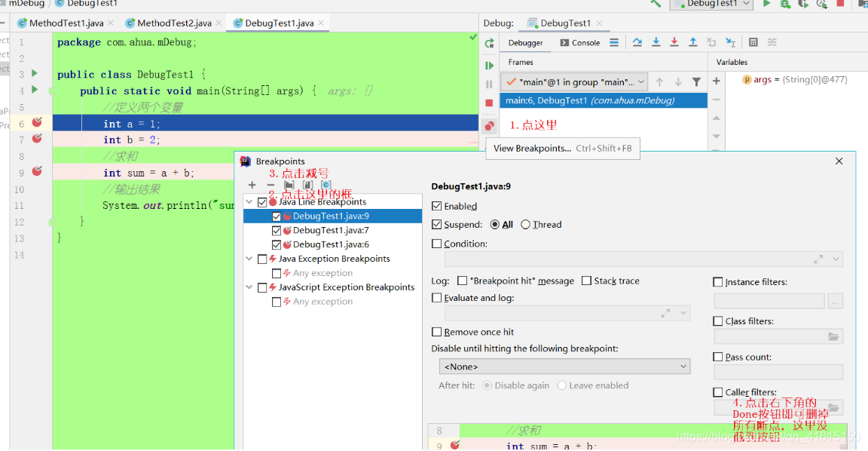Check Stack trace log checkbox
The height and width of the screenshot is (451, 868).
pos(586,281)
